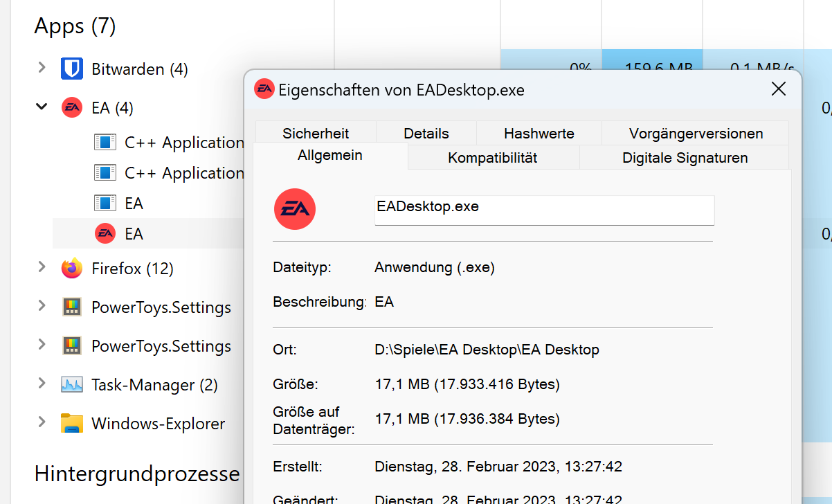This screenshot has width=832, height=504.
Task: Click the first C++ Application process icon
Action: coord(105,143)
